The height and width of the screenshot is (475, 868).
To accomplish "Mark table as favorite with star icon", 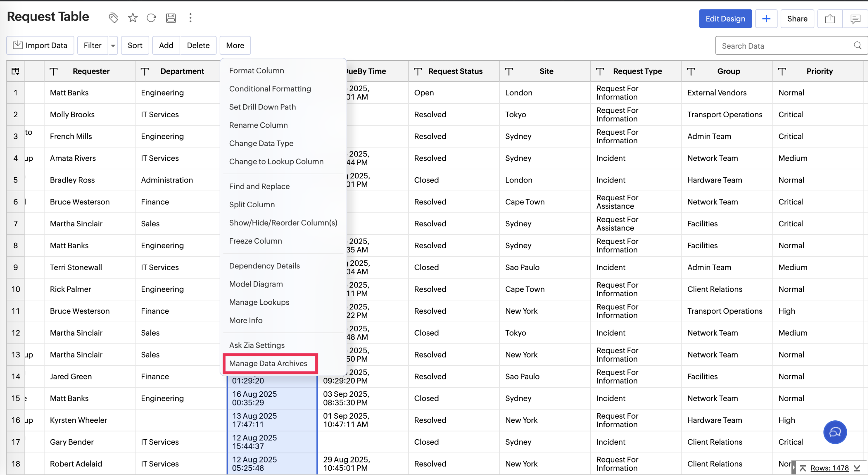I will [133, 18].
